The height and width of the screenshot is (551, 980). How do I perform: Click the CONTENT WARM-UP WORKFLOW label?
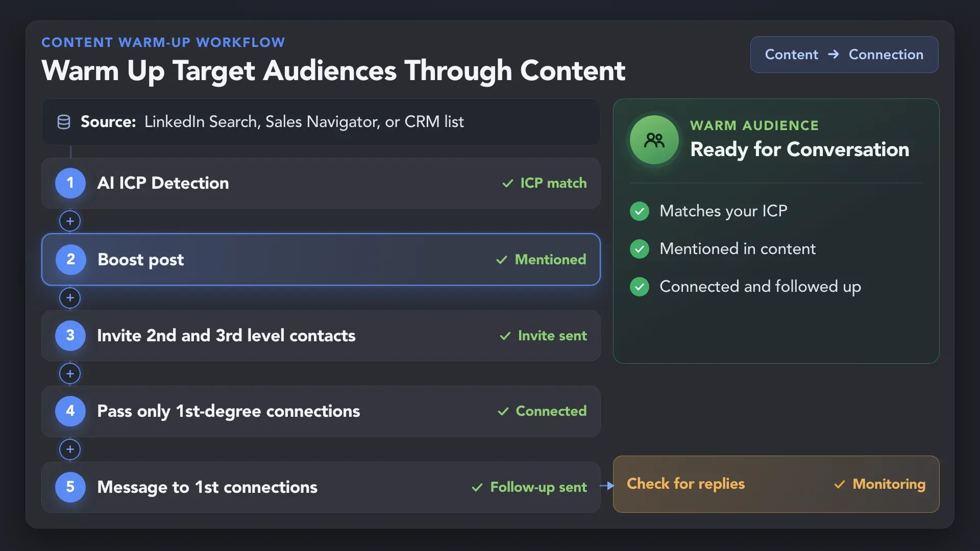coord(163,42)
